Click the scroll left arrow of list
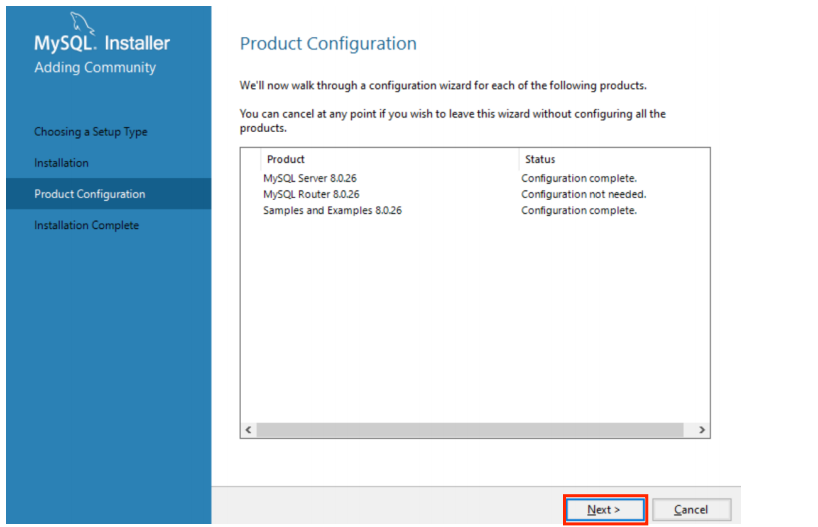The width and height of the screenshot is (818, 527). coord(248,429)
